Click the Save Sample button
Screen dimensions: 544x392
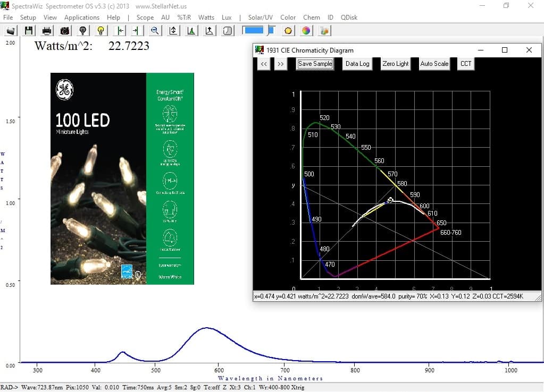315,64
